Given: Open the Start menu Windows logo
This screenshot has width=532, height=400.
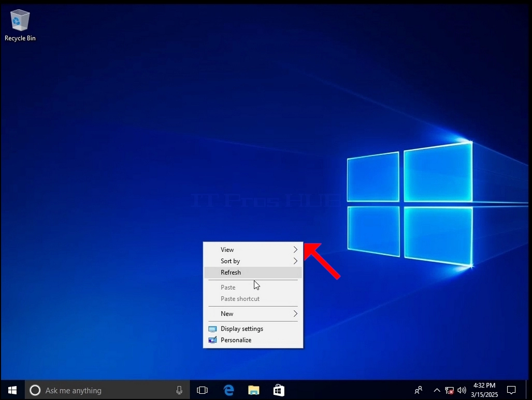Looking at the screenshot, I should coord(12,390).
